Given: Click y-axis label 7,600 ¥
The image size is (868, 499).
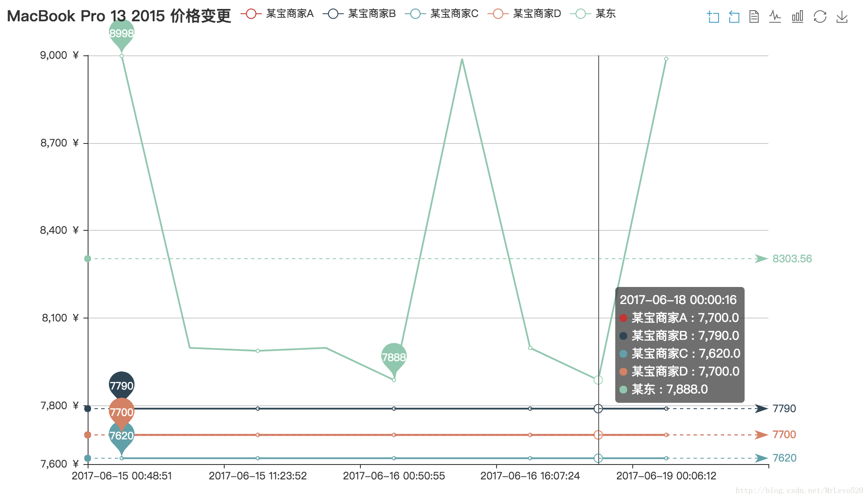Looking at the screenshot, I should 60,464.
